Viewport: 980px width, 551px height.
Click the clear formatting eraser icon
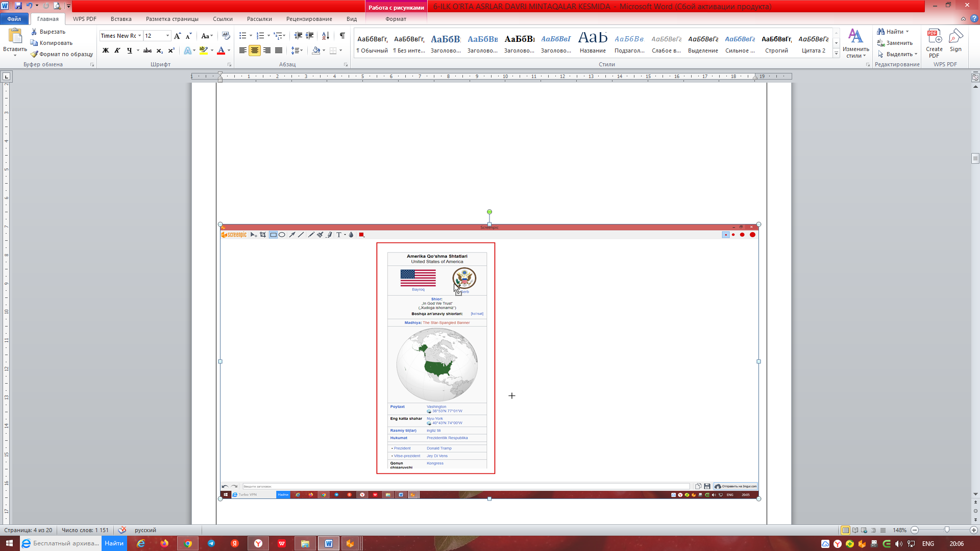226,36
